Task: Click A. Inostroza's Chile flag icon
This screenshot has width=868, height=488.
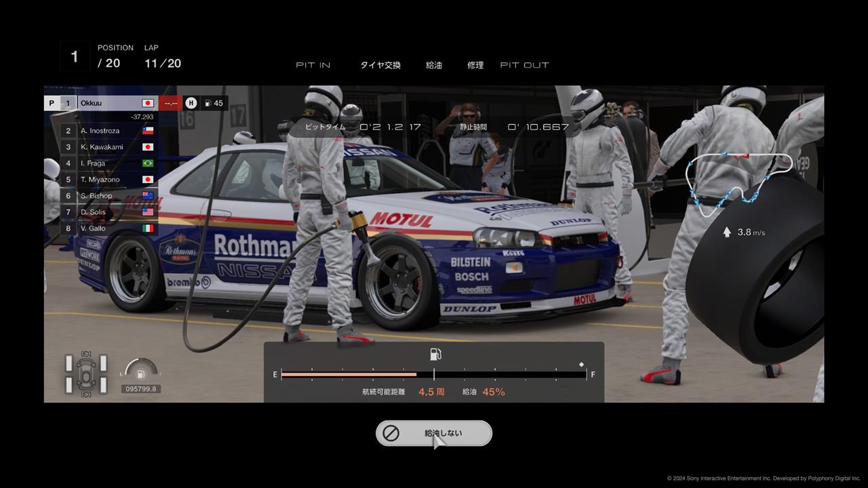Action: 147,131
